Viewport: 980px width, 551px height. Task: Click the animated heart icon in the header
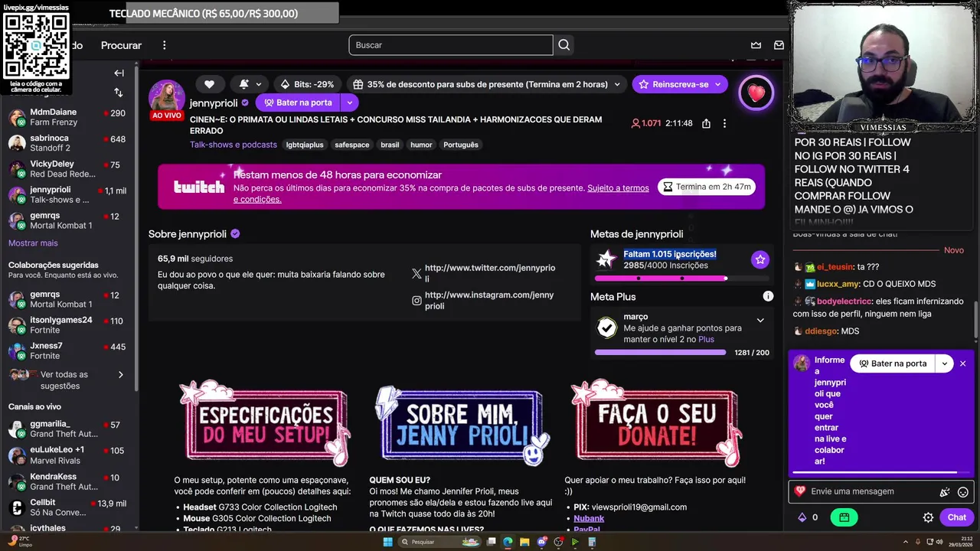click(756, 93)
